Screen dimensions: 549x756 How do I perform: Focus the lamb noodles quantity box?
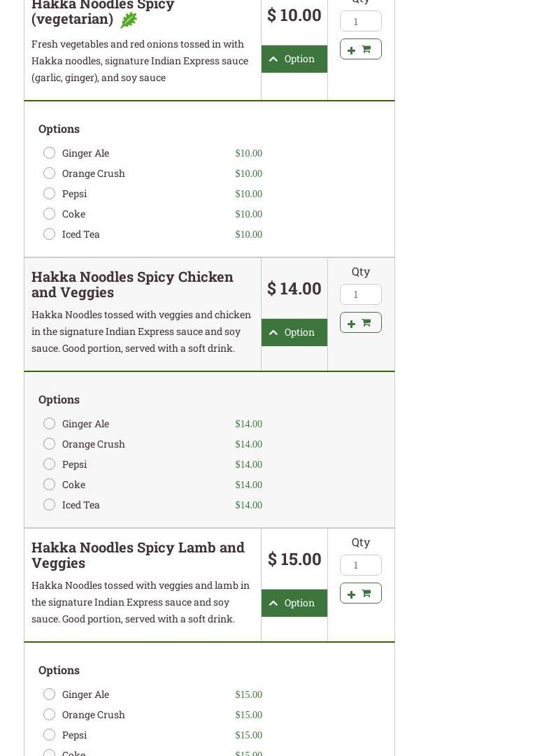click(x=360, y=565)
